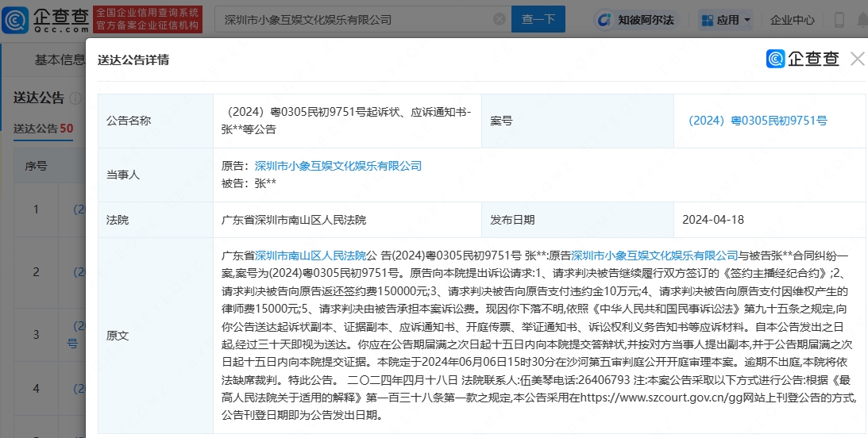Screen dimensions: 868x438
Task: Click the defendant text 被告:张**
Action: click(x=249, y=183)
